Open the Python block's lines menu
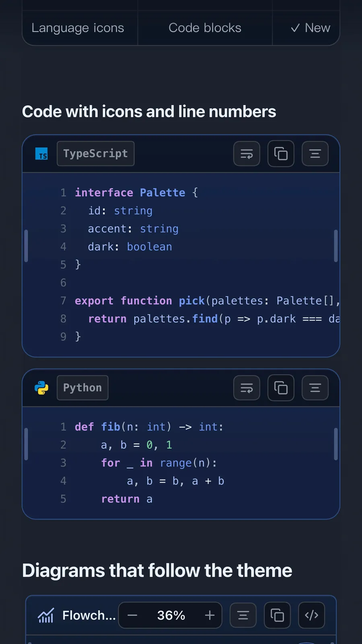The width and height of the screenshot is (362, 644). pyautogui.click(x=315, y=388)
